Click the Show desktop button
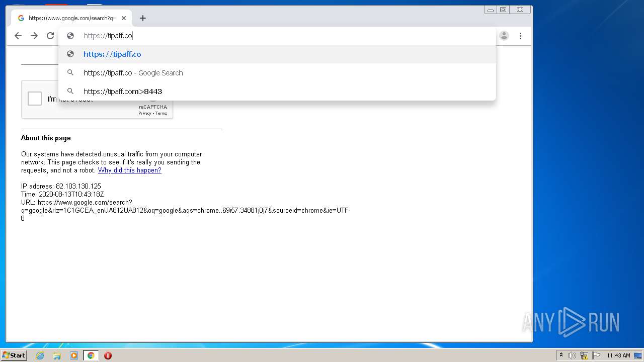The height and width of the screenshot is (362, 644). click(x=638, y=355)
